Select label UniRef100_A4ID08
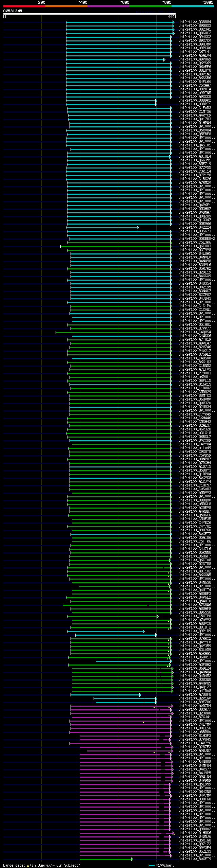 pyautogui.click(x=195, y=691)
